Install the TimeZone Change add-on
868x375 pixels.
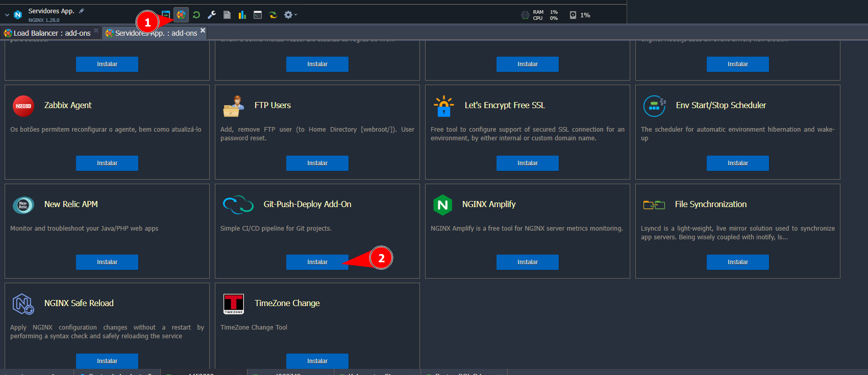317,361
